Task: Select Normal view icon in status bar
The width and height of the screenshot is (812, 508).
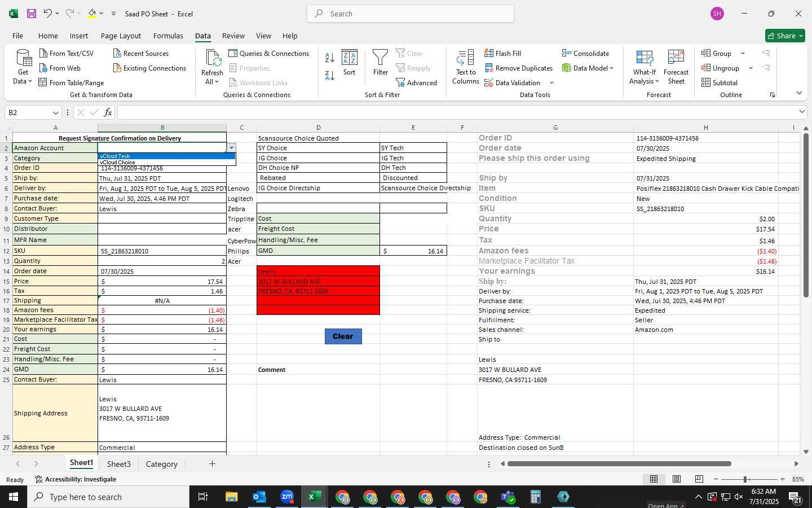Action: pos(654,479)
